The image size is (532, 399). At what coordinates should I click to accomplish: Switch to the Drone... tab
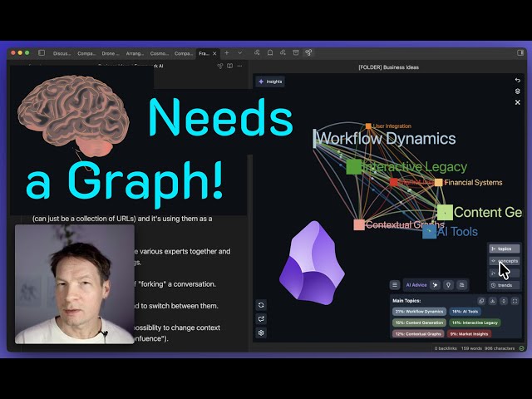point(111,53)
